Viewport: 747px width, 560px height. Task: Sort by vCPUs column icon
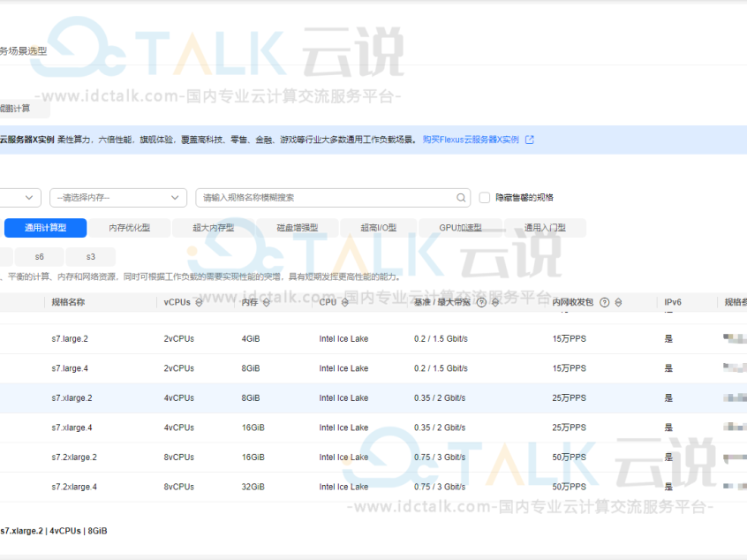click(x=200, y=303)
